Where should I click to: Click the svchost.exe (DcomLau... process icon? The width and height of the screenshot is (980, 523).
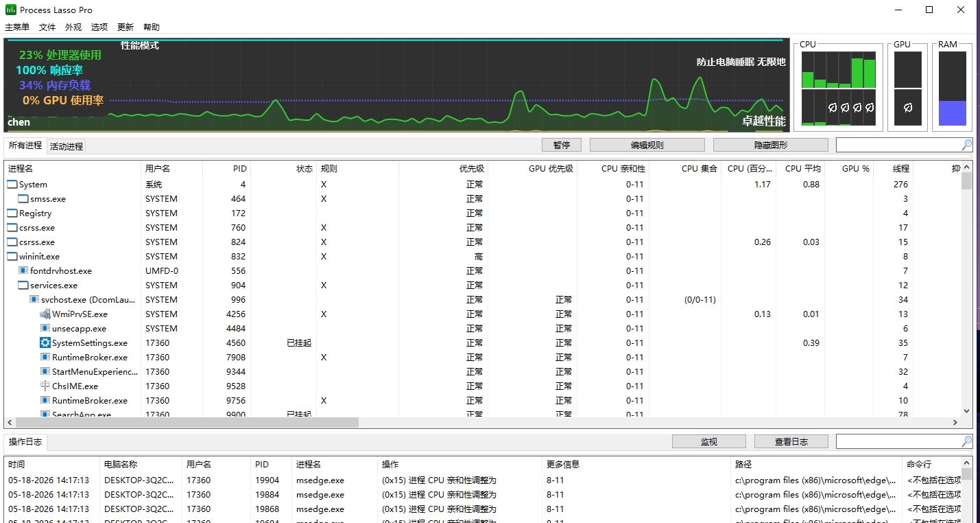point(34,300)
